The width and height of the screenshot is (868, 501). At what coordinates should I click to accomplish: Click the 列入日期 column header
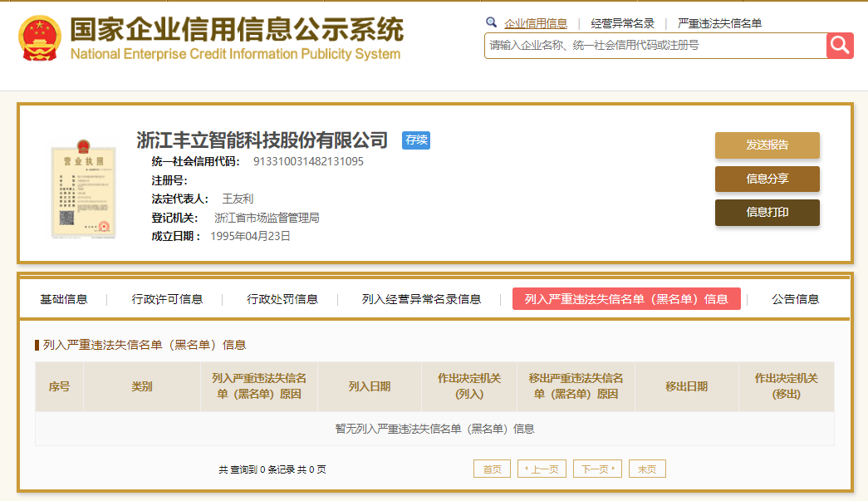(370, 386)
